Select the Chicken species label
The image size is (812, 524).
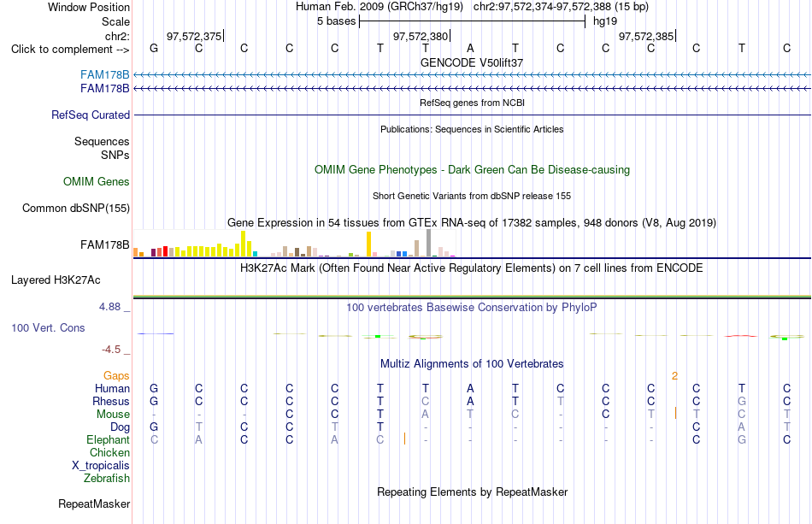pos(109,452)
